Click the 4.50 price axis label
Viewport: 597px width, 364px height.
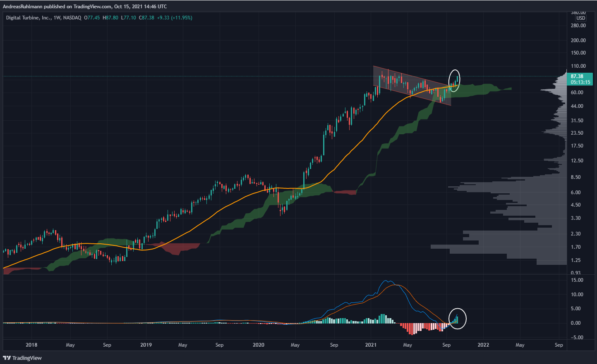click(576, 205)
